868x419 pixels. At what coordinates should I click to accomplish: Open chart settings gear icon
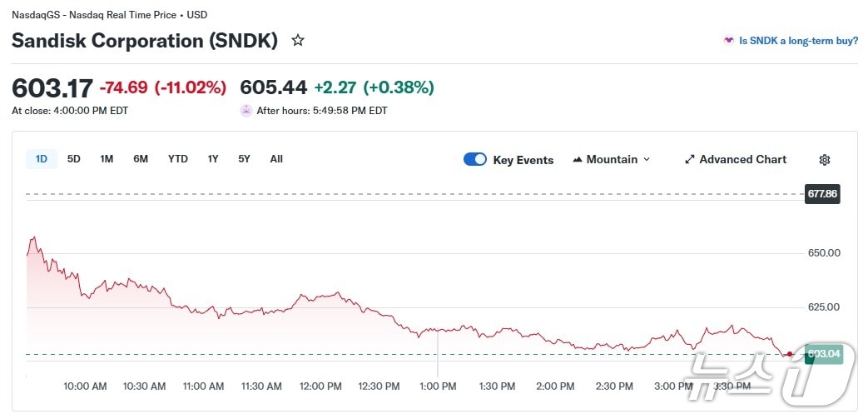[825, 160]
